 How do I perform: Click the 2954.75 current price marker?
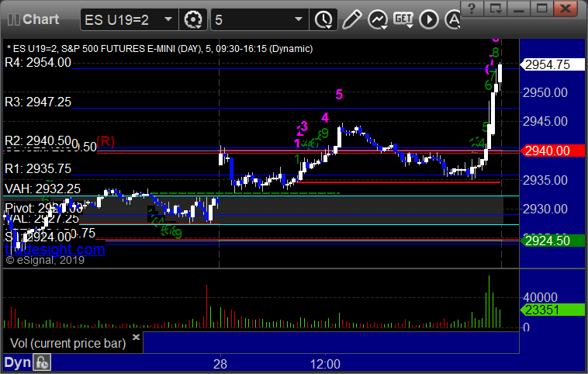(552, 64)
